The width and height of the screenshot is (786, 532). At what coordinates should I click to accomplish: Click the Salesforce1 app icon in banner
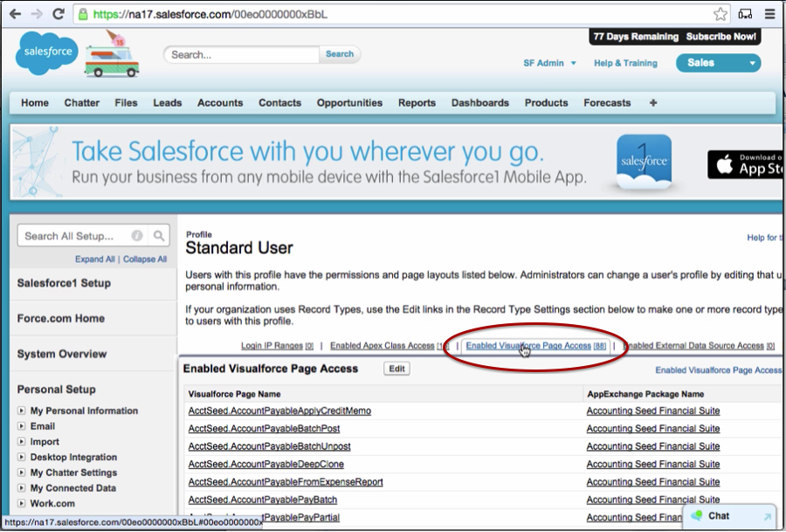[645, 162]
